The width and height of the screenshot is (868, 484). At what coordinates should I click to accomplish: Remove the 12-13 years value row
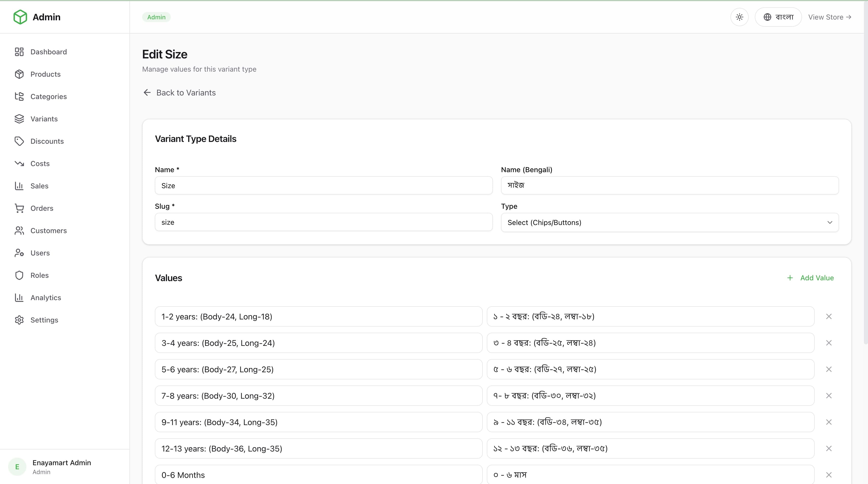(829, 449)
